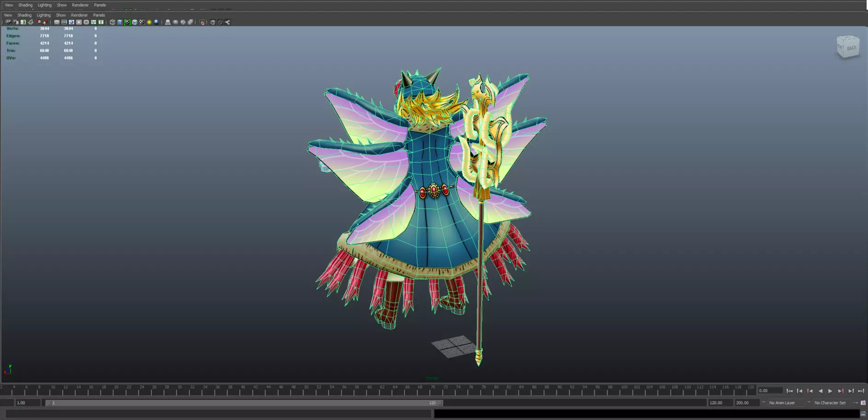Image resolution: width=868 pixels, height=420 pixels.
Task: Step back to the previous keyframe
Action: point(810,391)
